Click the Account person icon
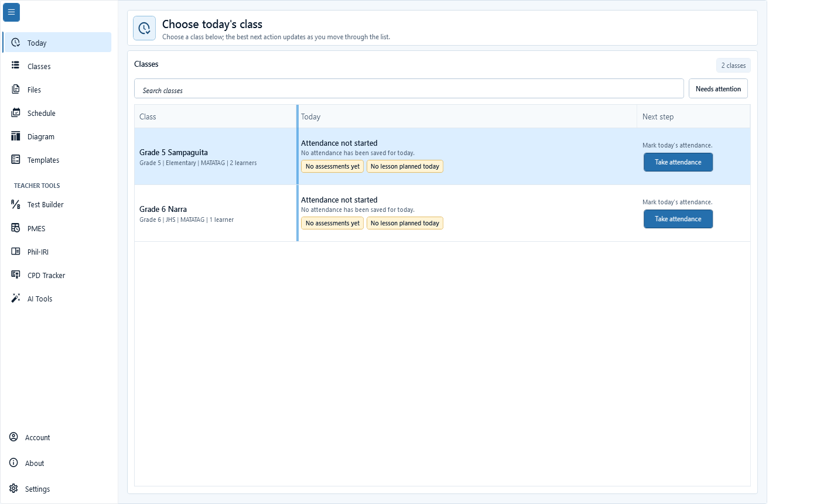 click(x=13, y=437)
